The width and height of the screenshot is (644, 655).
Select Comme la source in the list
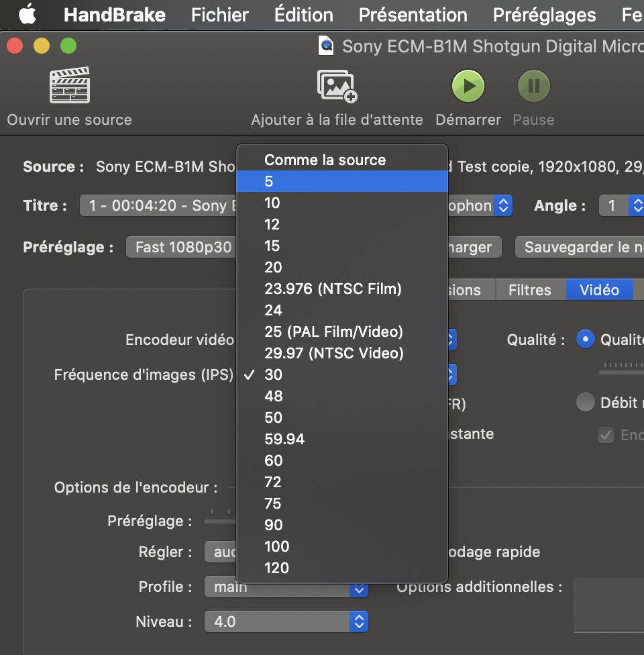tap(325, 160)
